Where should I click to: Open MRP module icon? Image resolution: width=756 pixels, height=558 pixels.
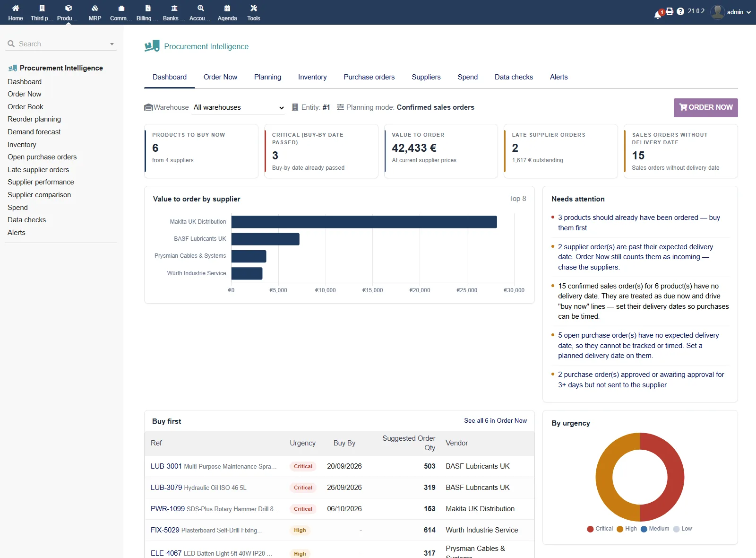[95, 8]
